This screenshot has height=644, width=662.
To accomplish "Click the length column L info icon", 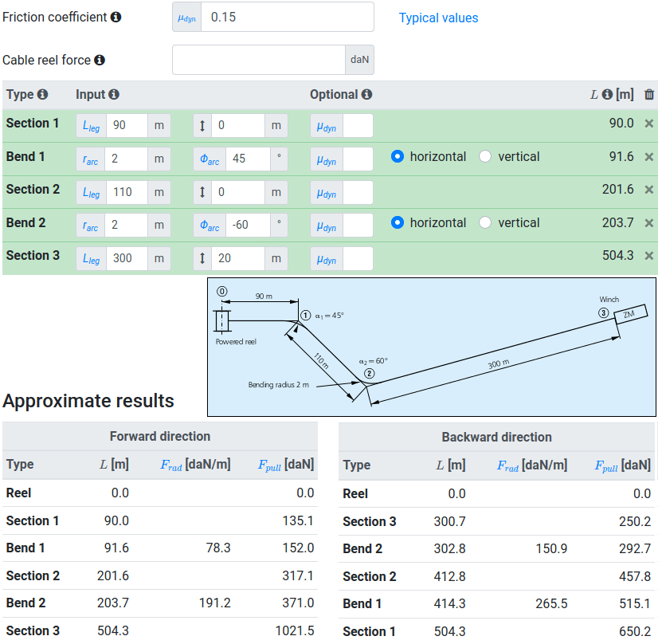I will click(607, 94).
